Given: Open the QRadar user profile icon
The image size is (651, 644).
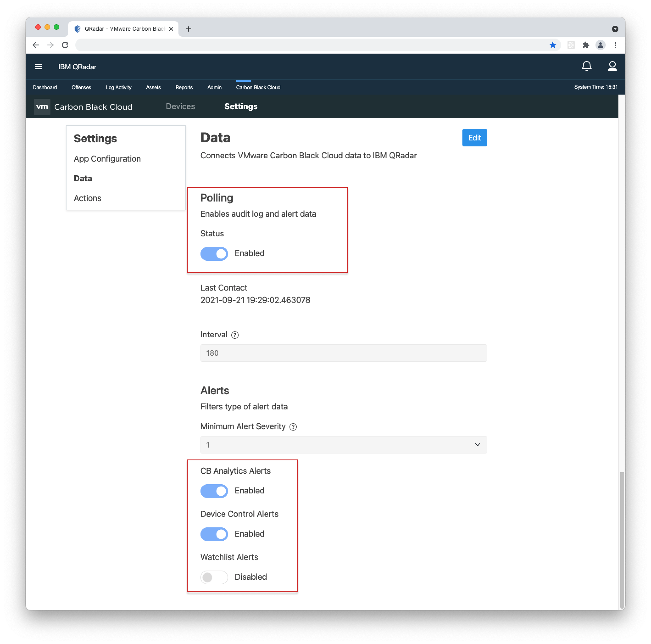Looking at the screenshot, I should pos(612,66).
